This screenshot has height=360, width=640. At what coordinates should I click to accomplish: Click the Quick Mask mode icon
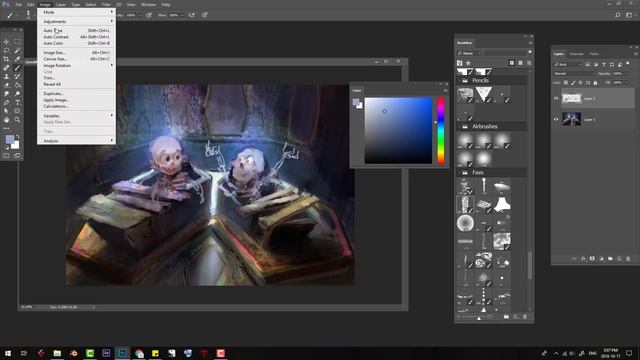pos(6,156)
